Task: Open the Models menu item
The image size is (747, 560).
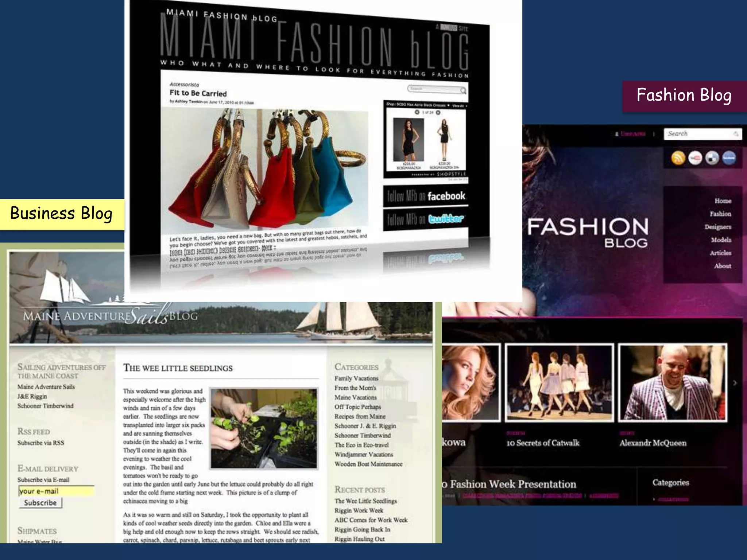Action: tap(721, 240)
